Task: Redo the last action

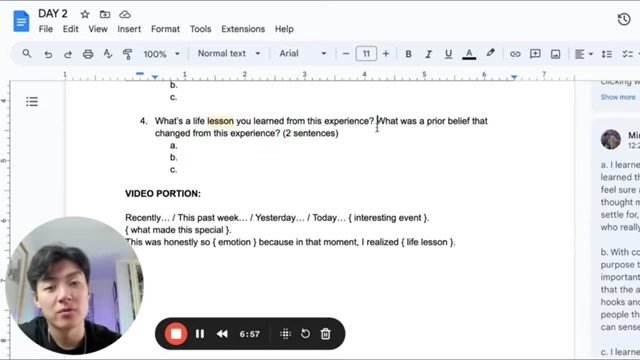Action: click(x=68, y=54)
